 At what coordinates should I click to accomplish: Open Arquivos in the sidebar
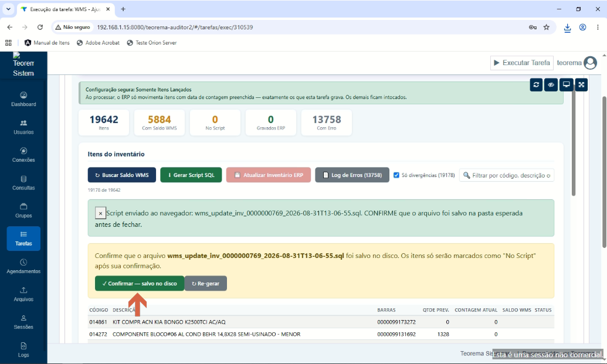(23, 294)
